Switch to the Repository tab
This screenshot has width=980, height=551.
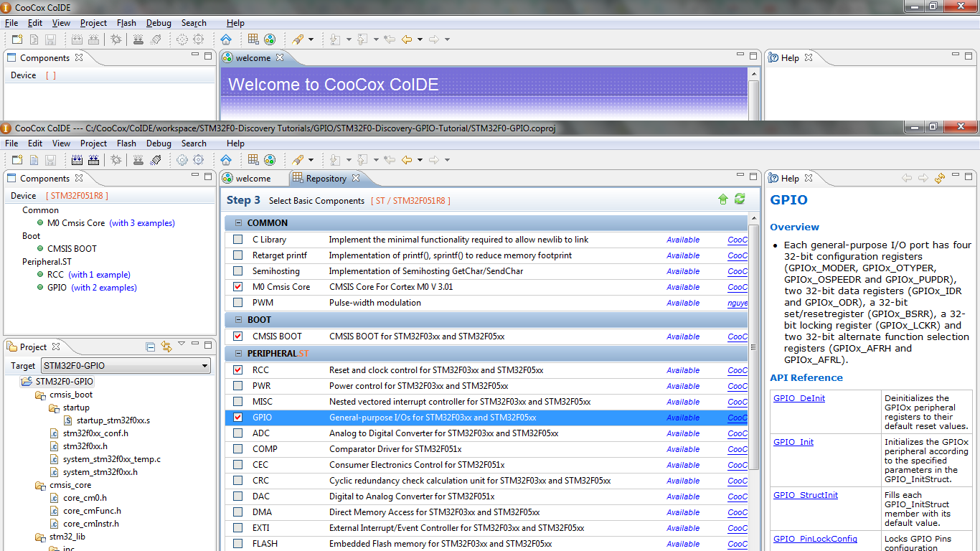pyautogui.click(x=326, y=179)
